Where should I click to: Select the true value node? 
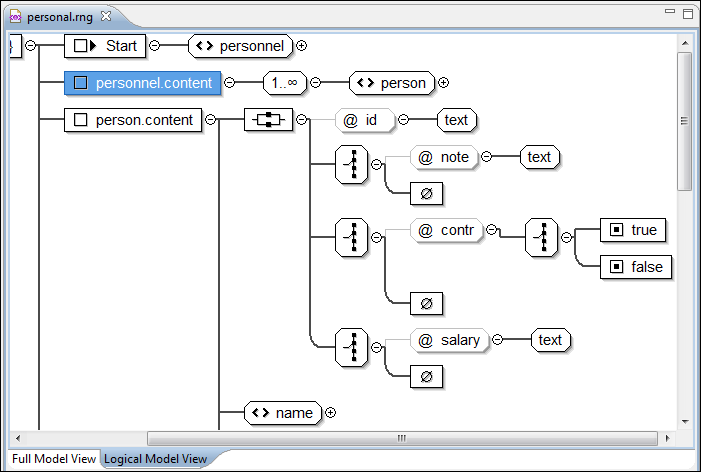point(633,230)
